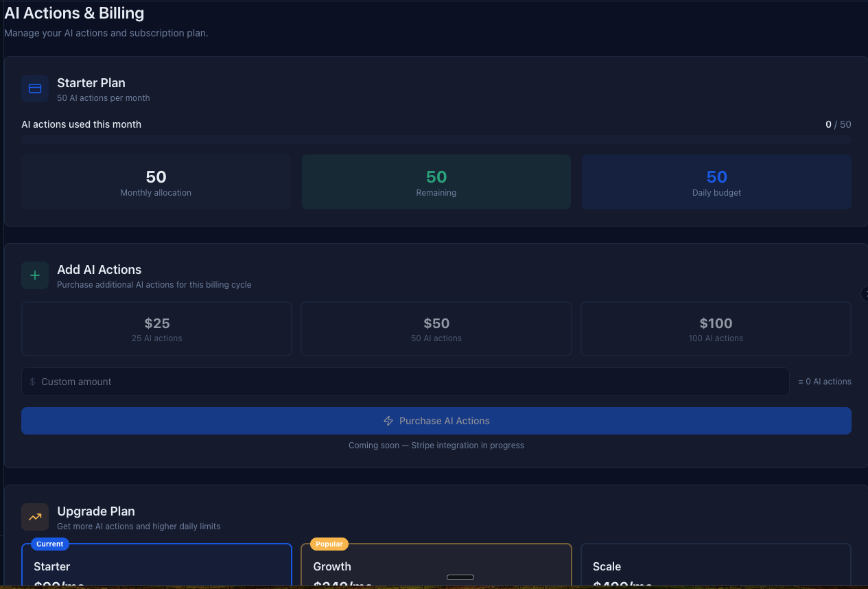The height and width of the screenshot is (589, 868).
Task: Click the credit card icon beside Starter Plan
Action: tap(34, 89)
